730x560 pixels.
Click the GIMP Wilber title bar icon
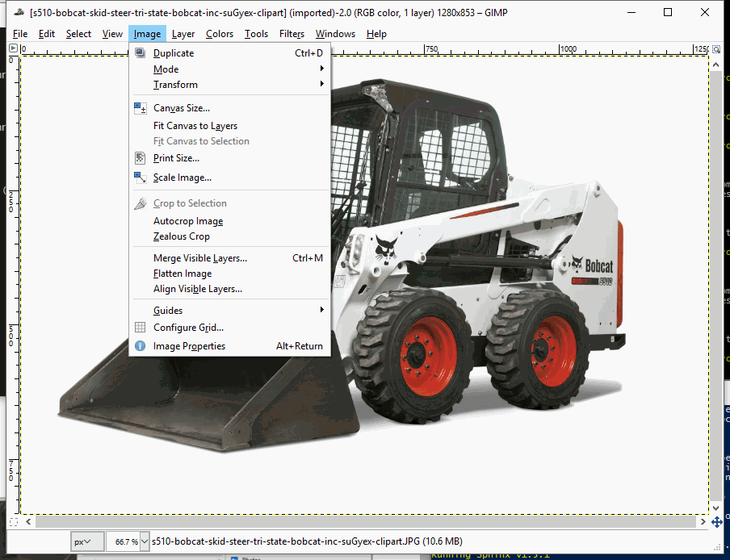[19, 13]
